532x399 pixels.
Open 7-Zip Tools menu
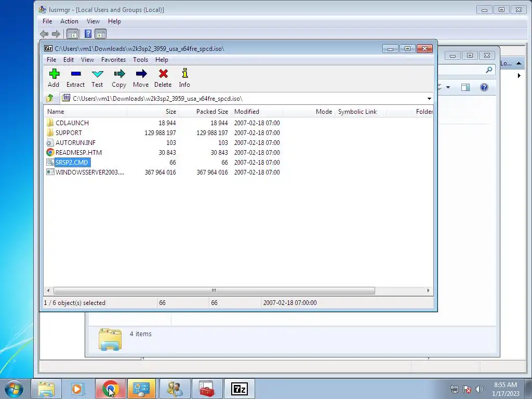pos(140,59)
